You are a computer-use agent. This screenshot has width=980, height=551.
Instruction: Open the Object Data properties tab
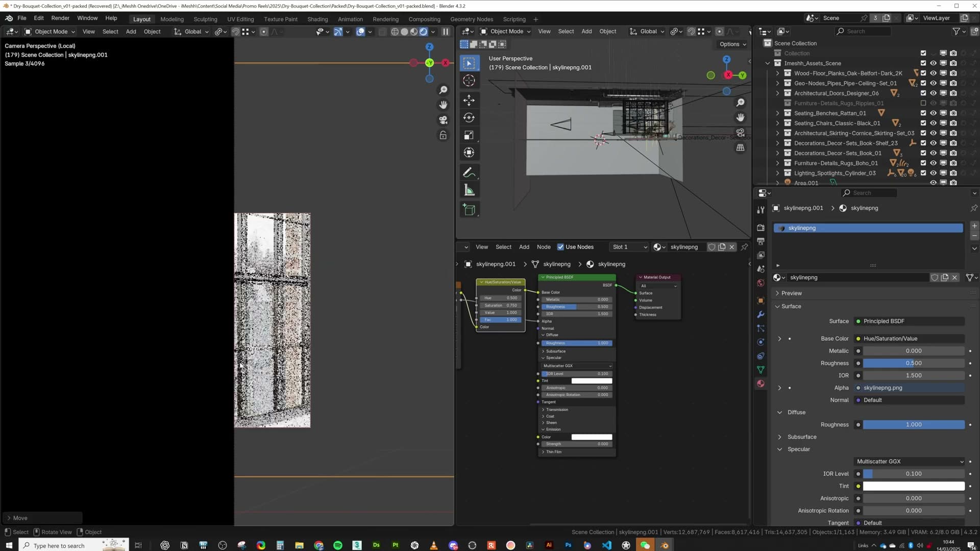tap(761, 370)
